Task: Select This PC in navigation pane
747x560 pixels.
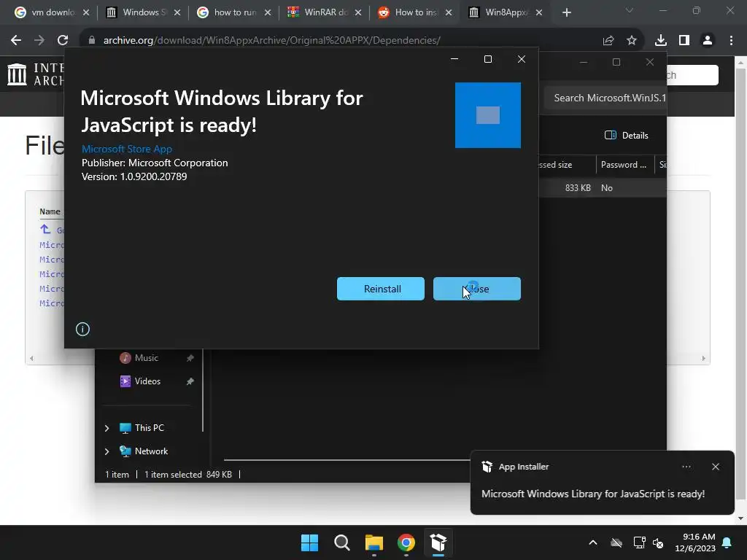Action: [x=149, y=427]
